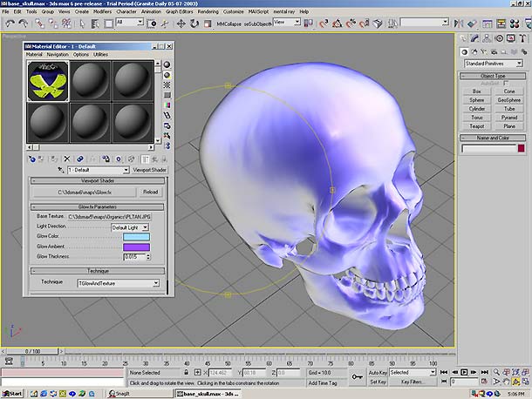Screen dimensions: 532x399
Task: Click the Undo arrow in main toolbar
Action: click(8, 22)
